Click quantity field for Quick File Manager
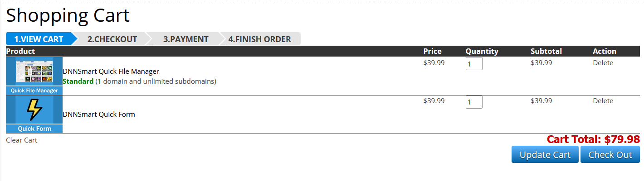644x181 pixels. click(x=473, y=64)
